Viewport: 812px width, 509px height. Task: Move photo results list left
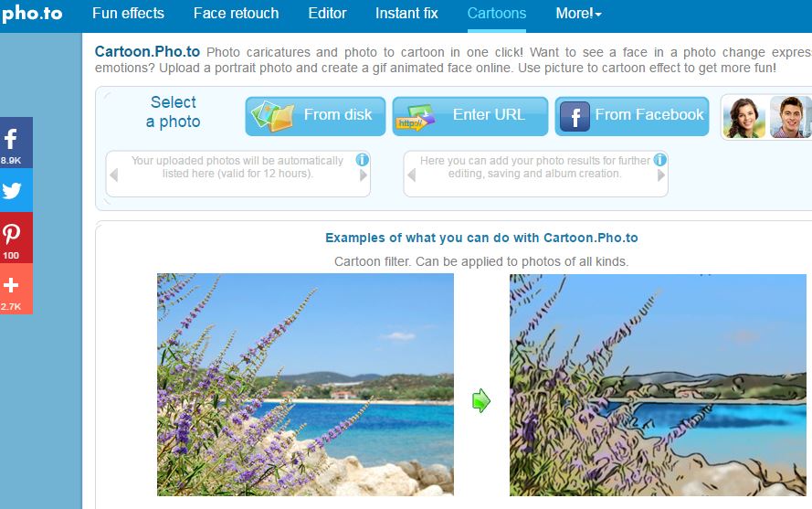[x=412, y=175]
